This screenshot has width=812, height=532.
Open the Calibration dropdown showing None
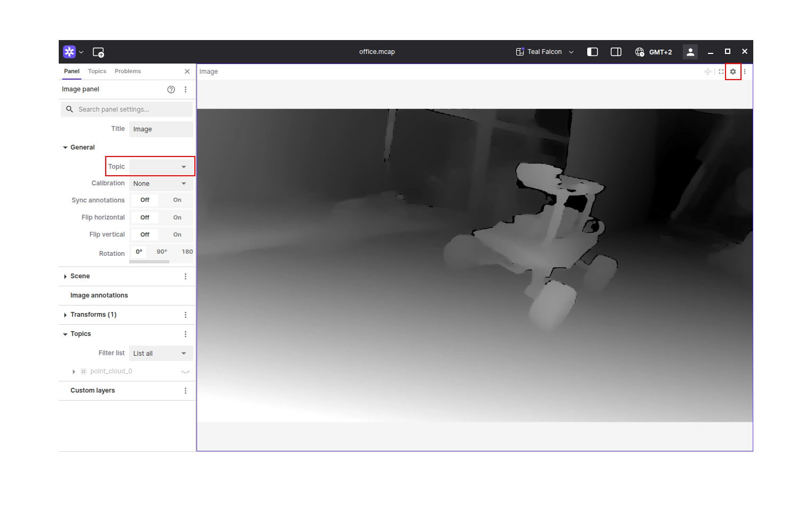pos(160,183)
